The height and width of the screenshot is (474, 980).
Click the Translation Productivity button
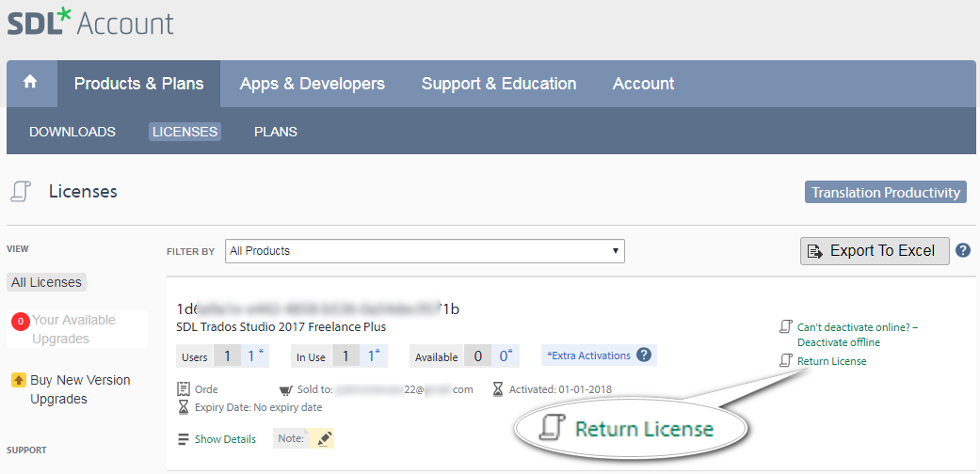tap(886, 193)
